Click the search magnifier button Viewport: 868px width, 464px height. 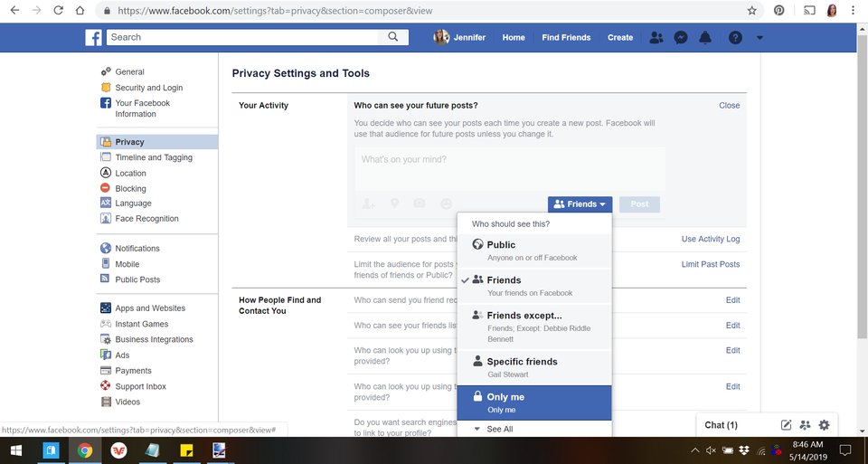pos(393,37)
